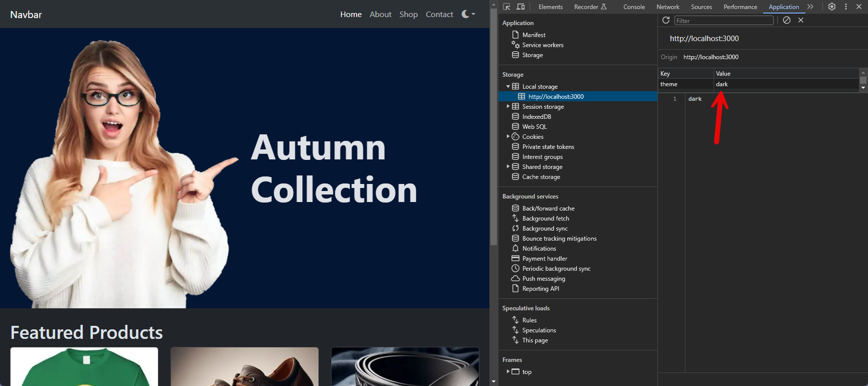868x386 pixels.
Task: Expand the Session storage node
Action: coord(508,106)
